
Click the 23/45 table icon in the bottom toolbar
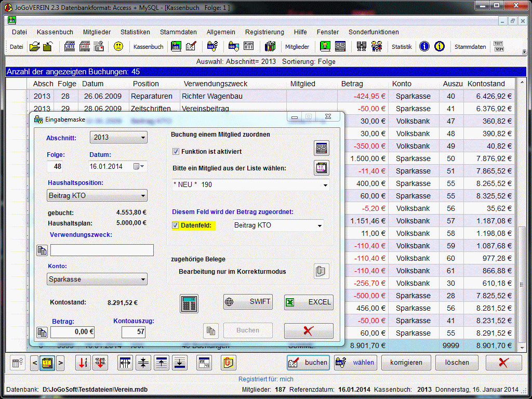click(204, 363)
